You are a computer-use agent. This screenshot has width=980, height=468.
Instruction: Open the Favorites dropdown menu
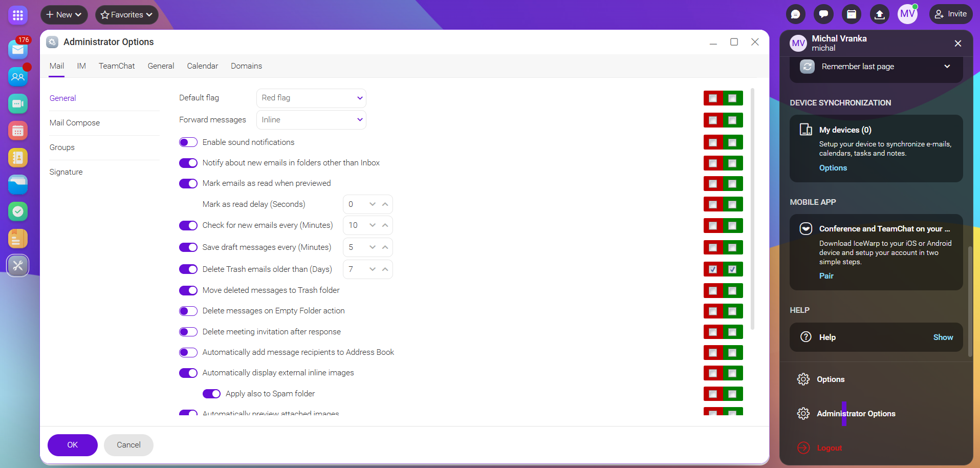click(127, 15)
